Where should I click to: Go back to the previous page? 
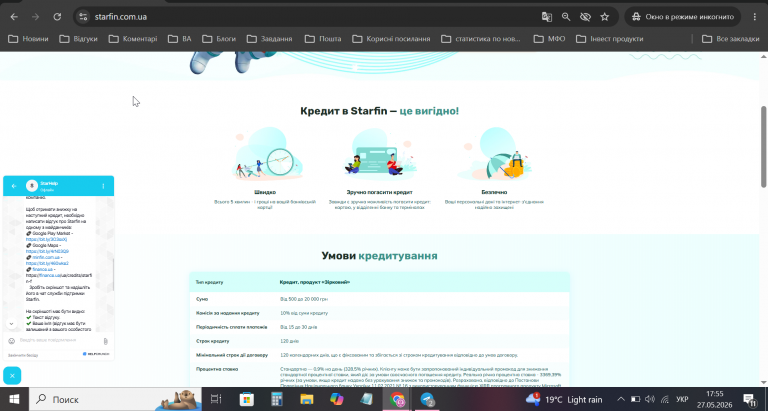(14, 17)
